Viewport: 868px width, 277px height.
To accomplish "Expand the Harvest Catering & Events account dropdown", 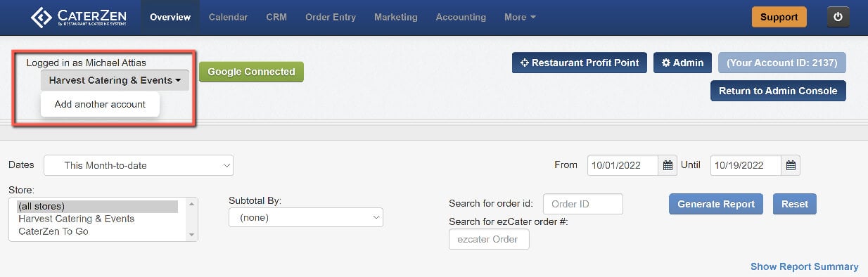I will pos(115,80).
